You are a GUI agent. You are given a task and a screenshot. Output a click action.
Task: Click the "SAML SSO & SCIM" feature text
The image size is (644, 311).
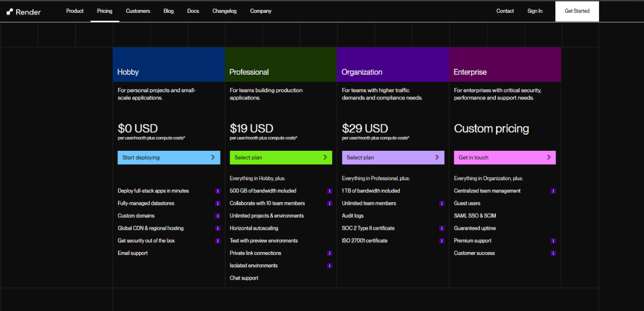point(475,216)
